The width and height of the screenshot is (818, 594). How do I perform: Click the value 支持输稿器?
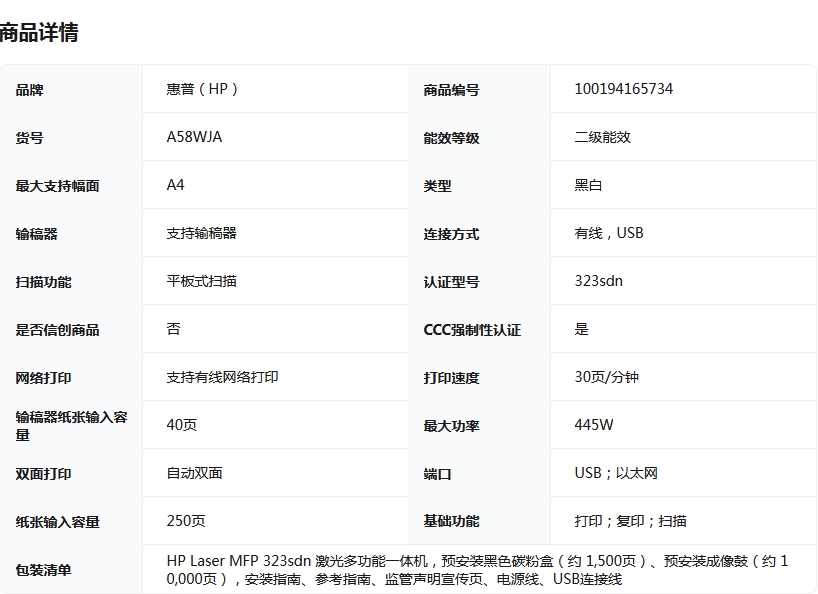[201, 233]
